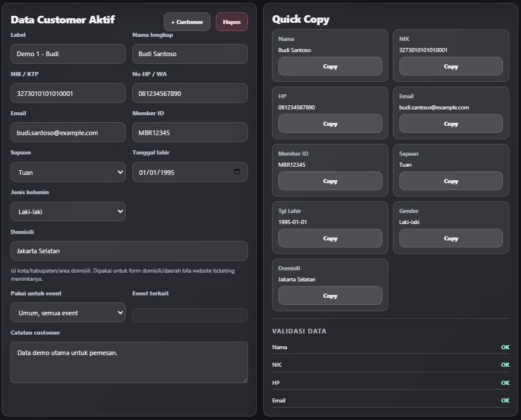Image resolution: width=521 pixels, height=420 pixels.
Task: Click the budi.santoso@example.com text in Quick Copy
Action: pos(434,107)
